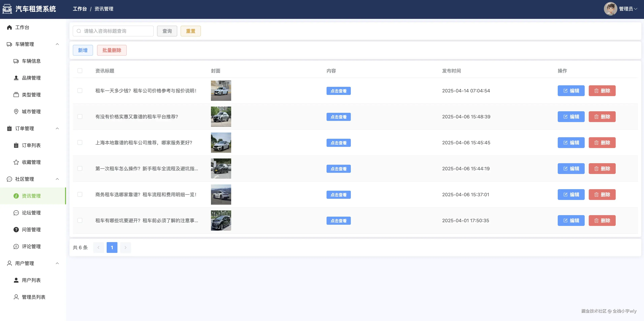Go to 订单列表 menu item
Viewport: 644px width, 321px height.
tap(31, 145)
